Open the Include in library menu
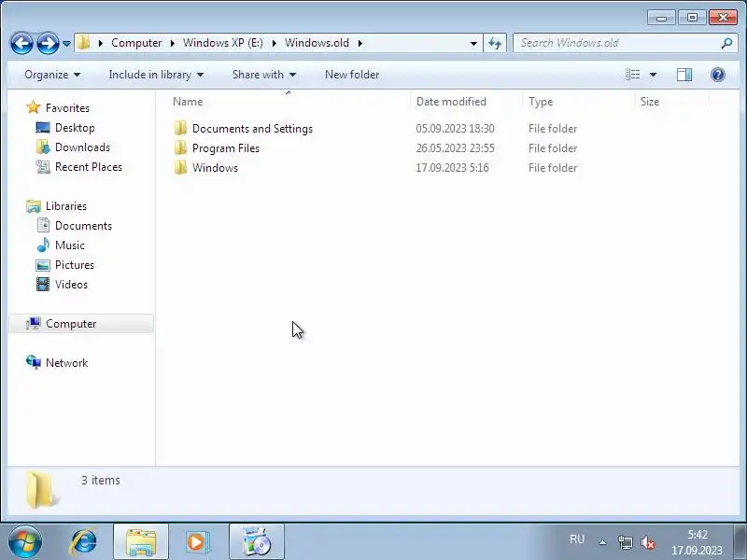The height and width of the screenshot is (560, 747). 156,75
